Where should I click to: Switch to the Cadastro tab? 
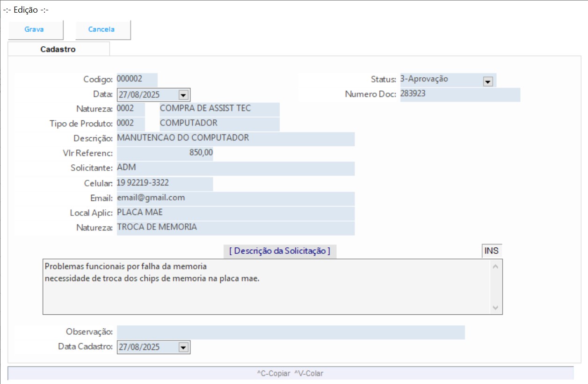[x=58, y=49]
